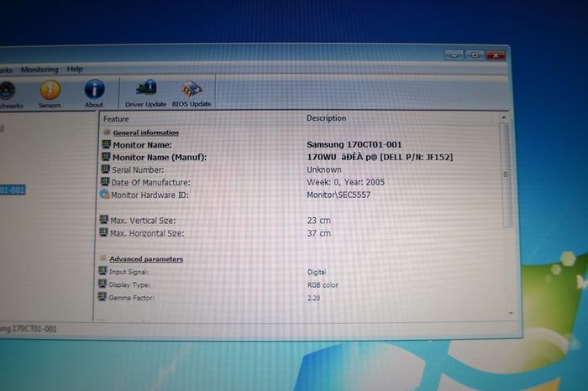Click the icon beside General information
The image size is (588, 391).
pos(107,132)
